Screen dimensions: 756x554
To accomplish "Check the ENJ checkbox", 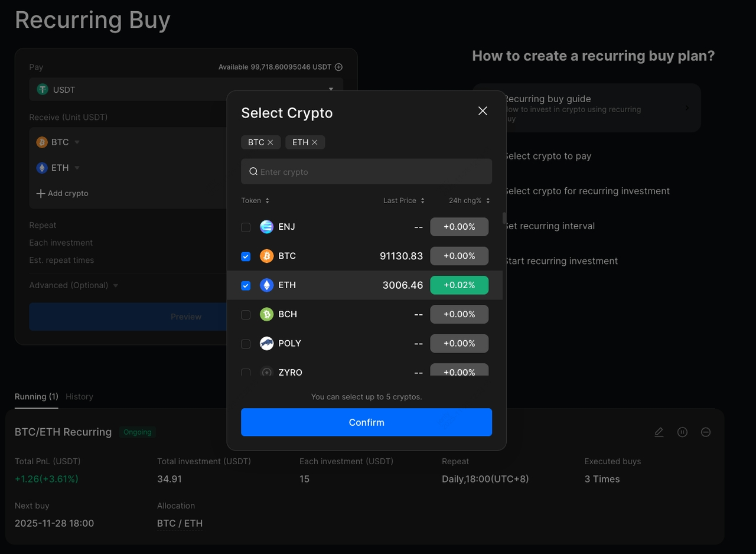I will [246, 227].
